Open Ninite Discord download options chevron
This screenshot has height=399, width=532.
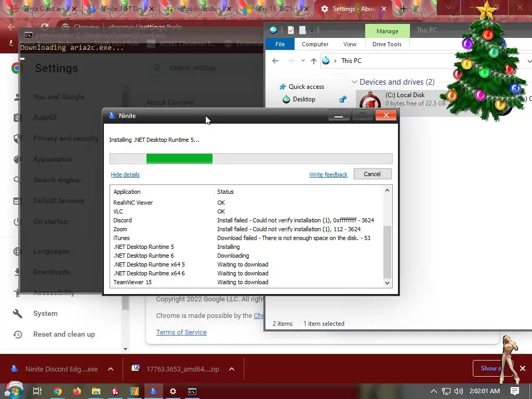click(x=111, y=369)
